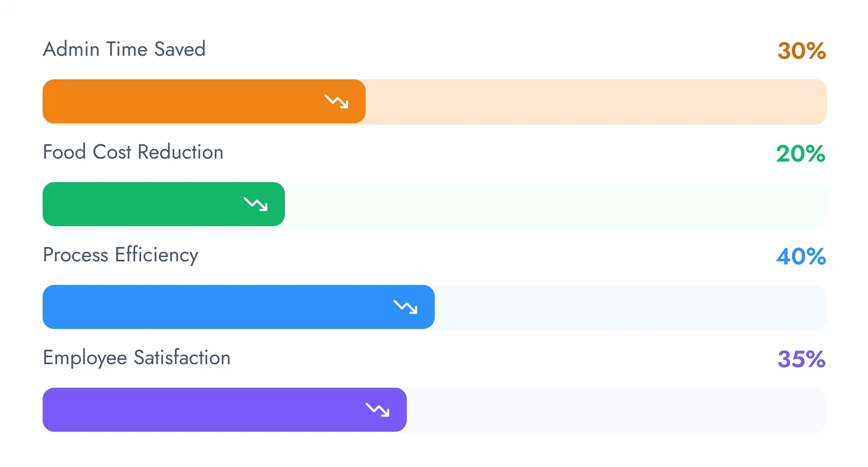
Task: Click the blue Process Efficiency bar
Action: point(217,307)
